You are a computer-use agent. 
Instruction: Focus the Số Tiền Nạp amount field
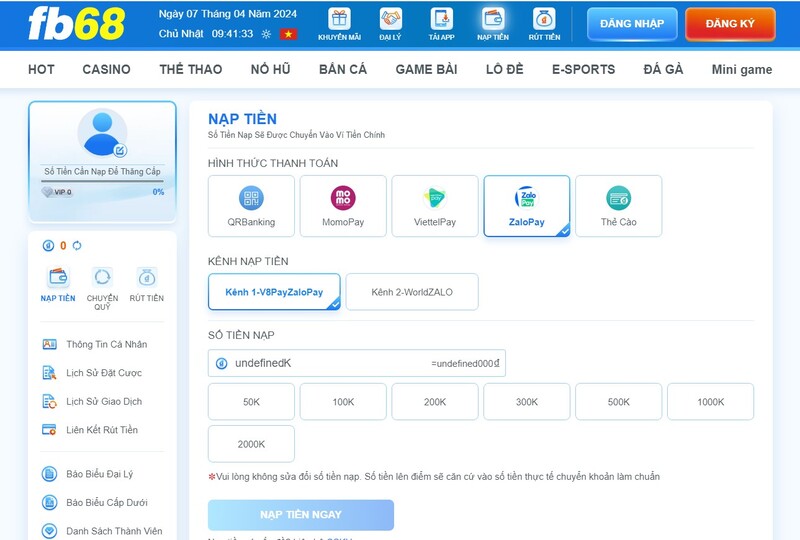click(x=357, y=363)
